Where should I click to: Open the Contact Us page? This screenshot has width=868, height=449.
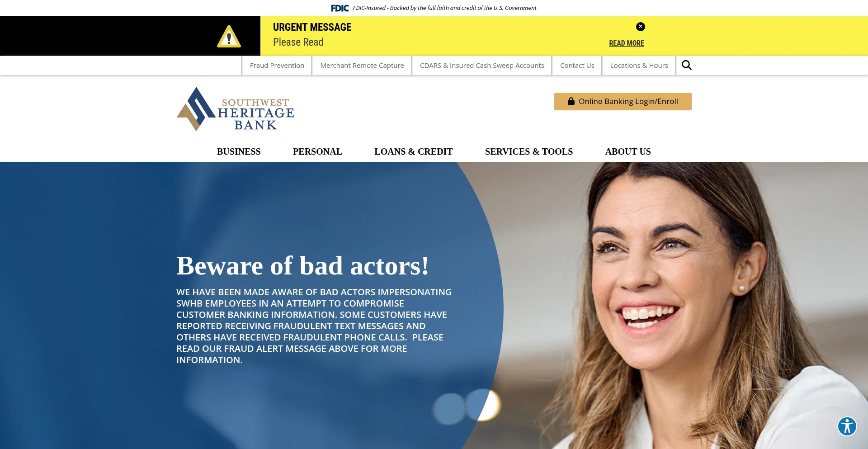(577, 66)
